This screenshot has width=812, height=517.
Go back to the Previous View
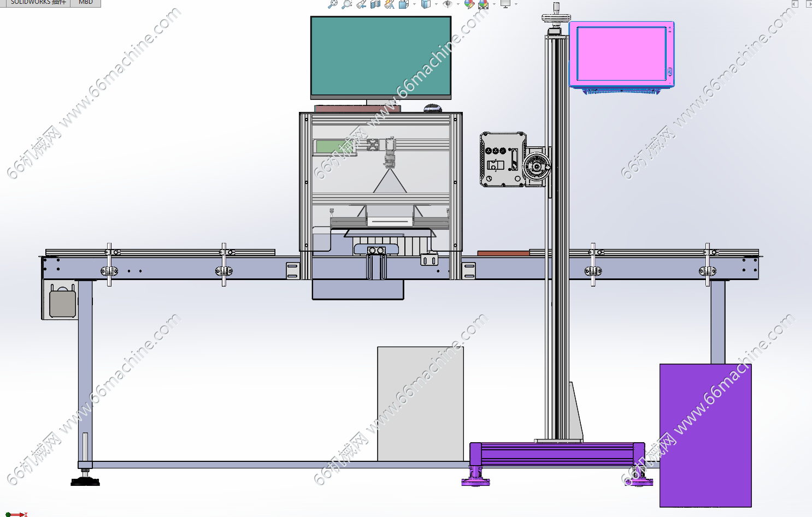click(x=361, y=4)
